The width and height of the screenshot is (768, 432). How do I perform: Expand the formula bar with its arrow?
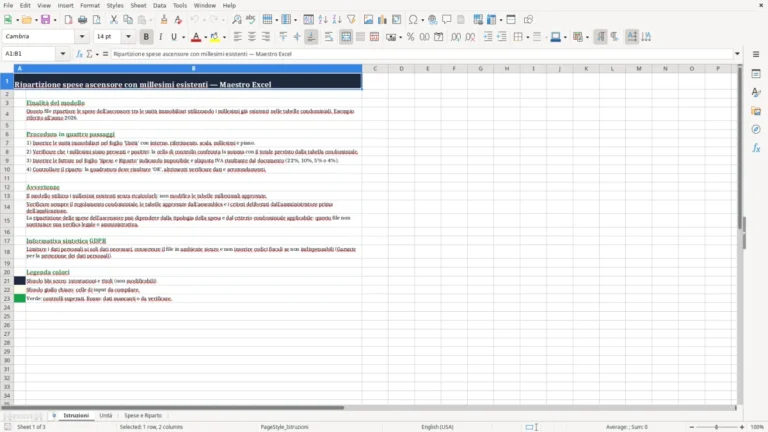tap(737, 54)
